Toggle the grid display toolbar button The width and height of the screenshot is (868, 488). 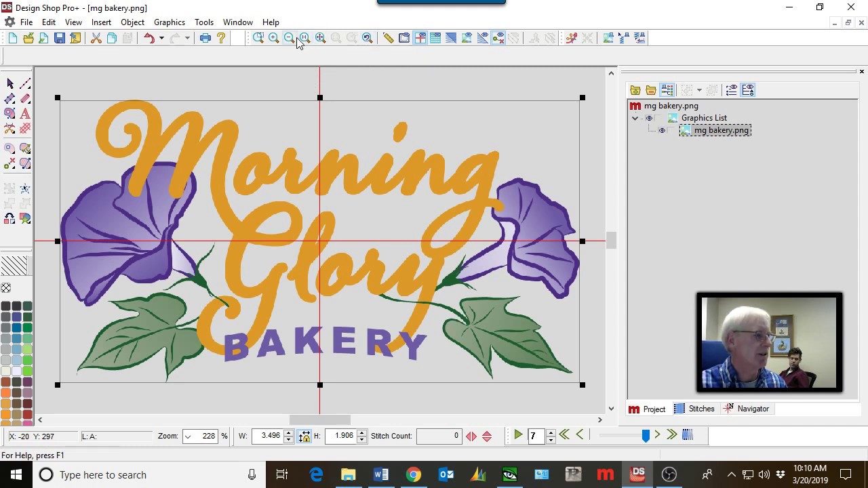435,38
